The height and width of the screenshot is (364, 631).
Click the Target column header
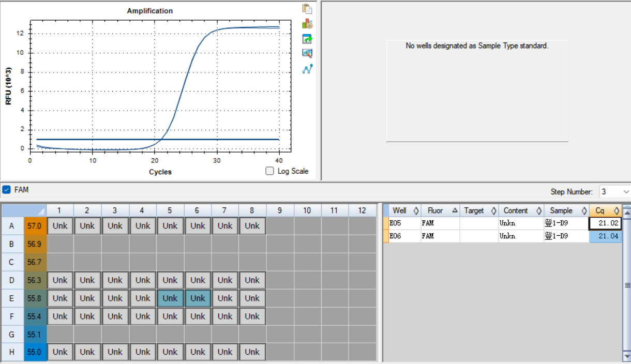coord(479,210)
